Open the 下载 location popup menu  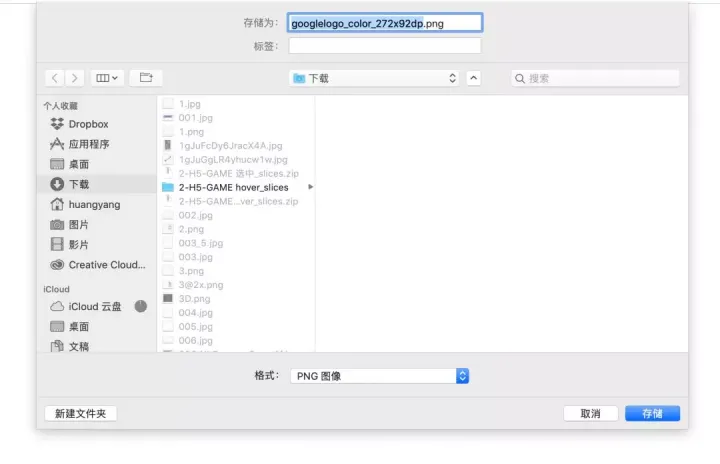pyautogui.click(x=375, y=79)
